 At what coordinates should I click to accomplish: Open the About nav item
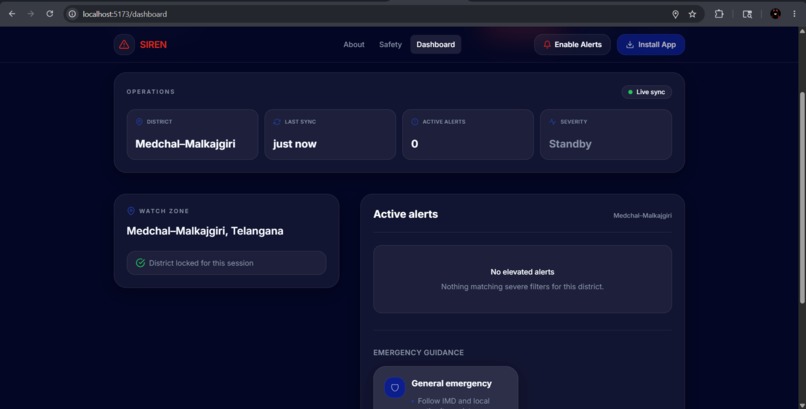354,45
